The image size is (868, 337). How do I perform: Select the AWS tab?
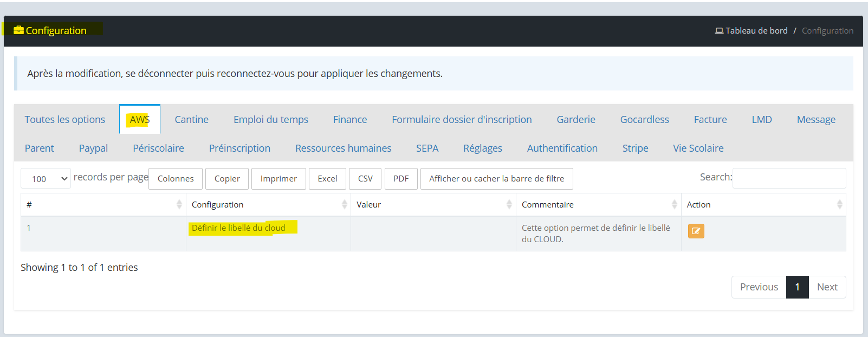[x=140, y=119]
